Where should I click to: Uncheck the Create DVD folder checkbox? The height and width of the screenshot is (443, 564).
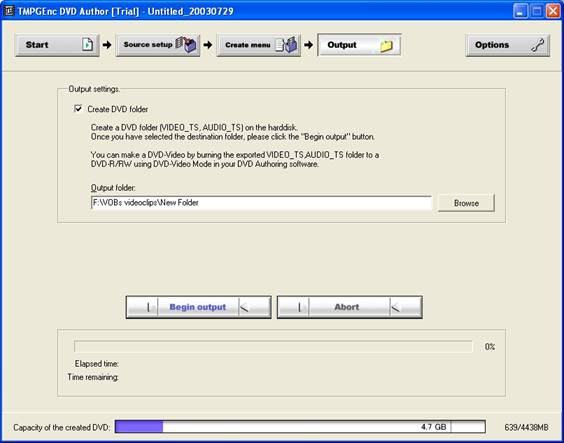coord(78,109)
